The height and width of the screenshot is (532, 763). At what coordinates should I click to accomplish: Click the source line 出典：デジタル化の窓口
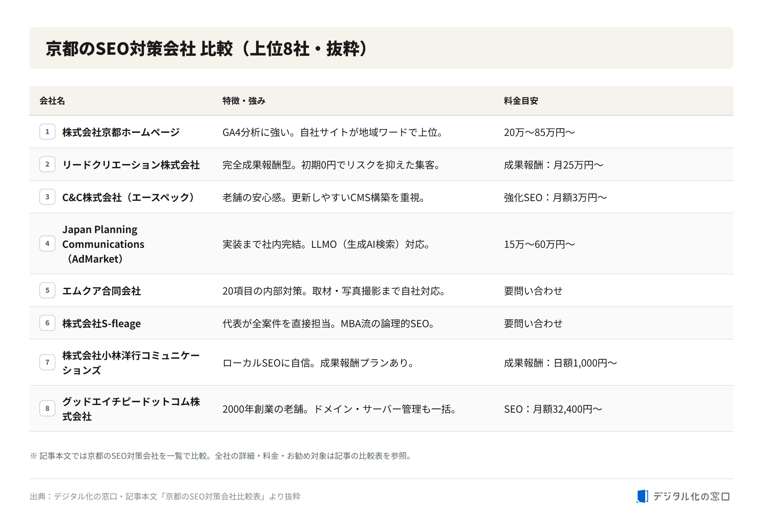pyautogui.click(x=165, y=496)
